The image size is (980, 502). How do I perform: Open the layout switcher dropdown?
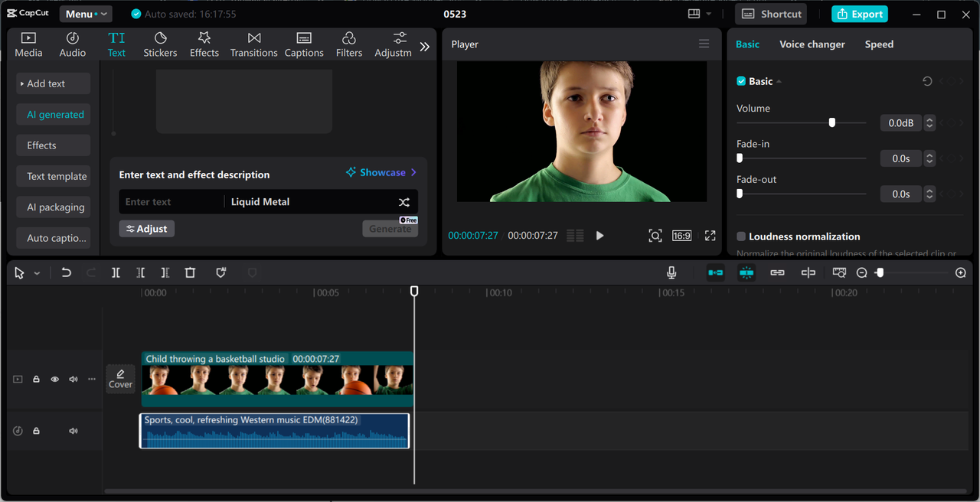pos(700,14)
